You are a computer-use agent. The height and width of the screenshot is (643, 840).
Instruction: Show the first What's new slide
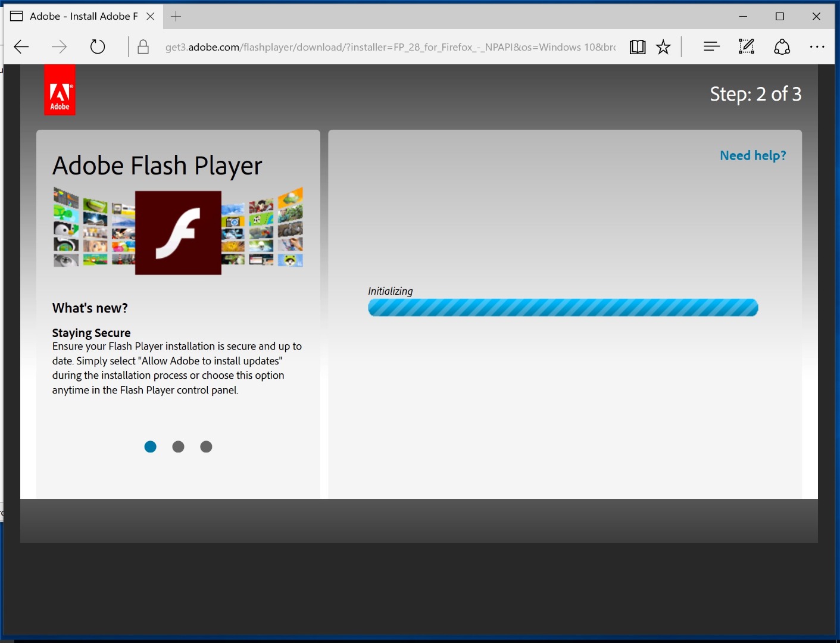point(151,447)
